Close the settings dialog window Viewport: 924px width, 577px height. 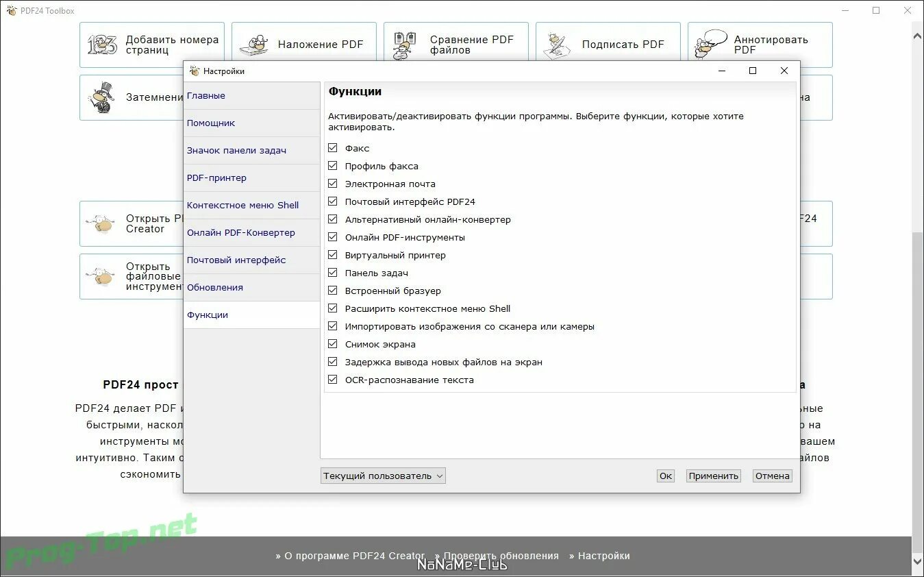[784, 71]
